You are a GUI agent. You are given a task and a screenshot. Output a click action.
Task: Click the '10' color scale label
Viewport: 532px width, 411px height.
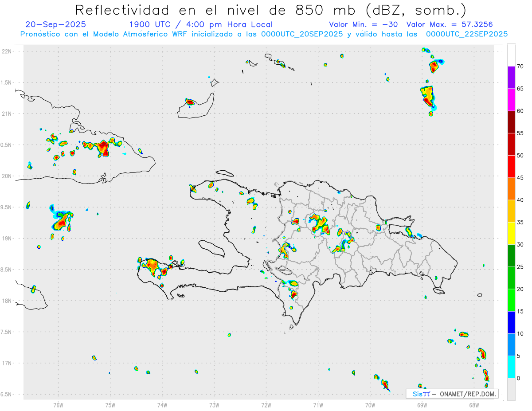point(520,333)
